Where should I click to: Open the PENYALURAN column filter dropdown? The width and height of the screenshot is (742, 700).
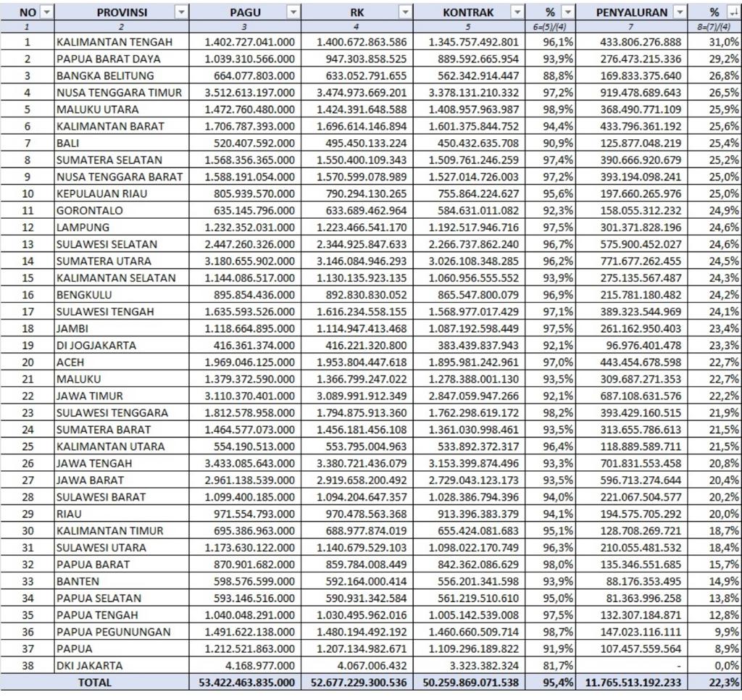679,12
